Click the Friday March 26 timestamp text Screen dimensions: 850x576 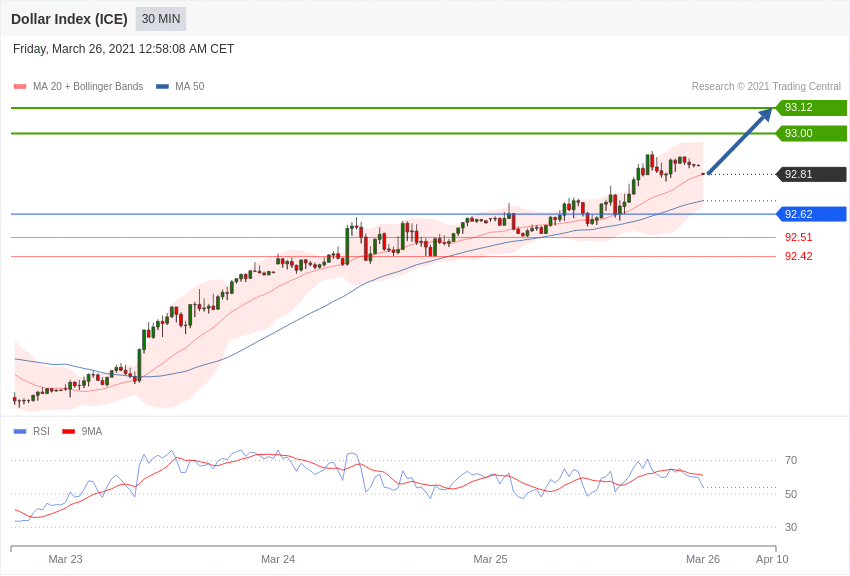coord(123,49)
